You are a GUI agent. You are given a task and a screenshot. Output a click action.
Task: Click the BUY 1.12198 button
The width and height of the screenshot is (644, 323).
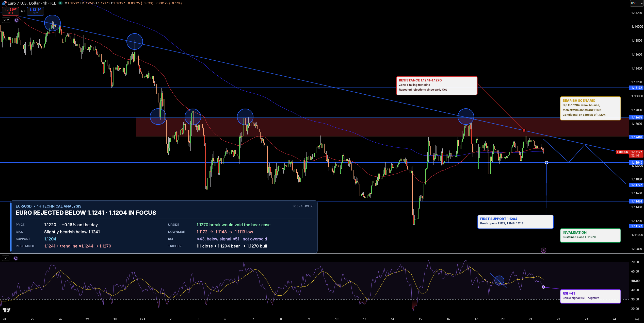(35, 11)
